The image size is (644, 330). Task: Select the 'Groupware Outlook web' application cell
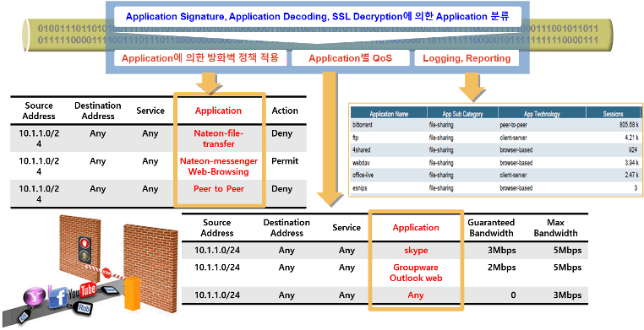[416, 273]
